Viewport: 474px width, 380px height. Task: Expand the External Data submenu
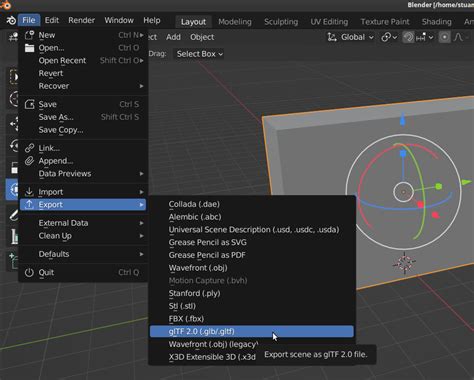tap(83, 223)
